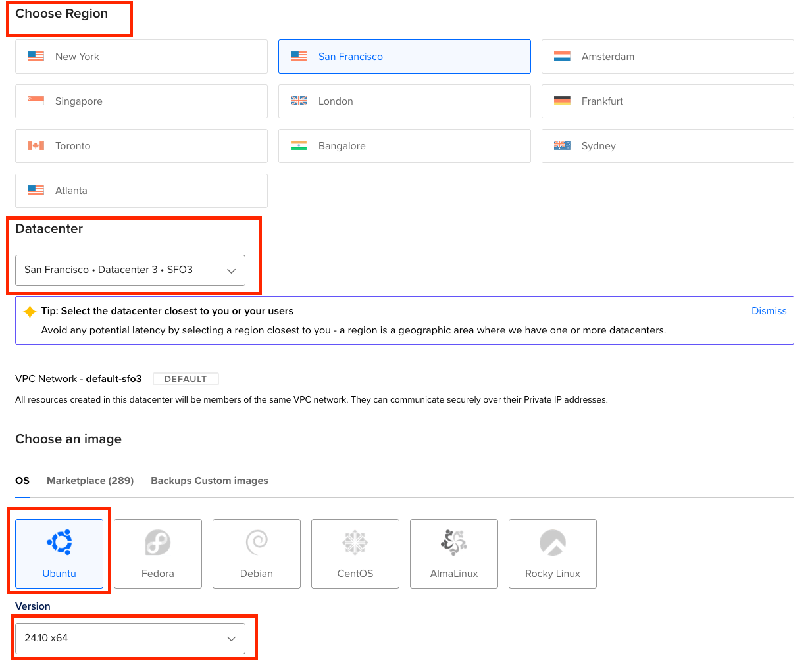Select the Debian image label

(257, 574)
